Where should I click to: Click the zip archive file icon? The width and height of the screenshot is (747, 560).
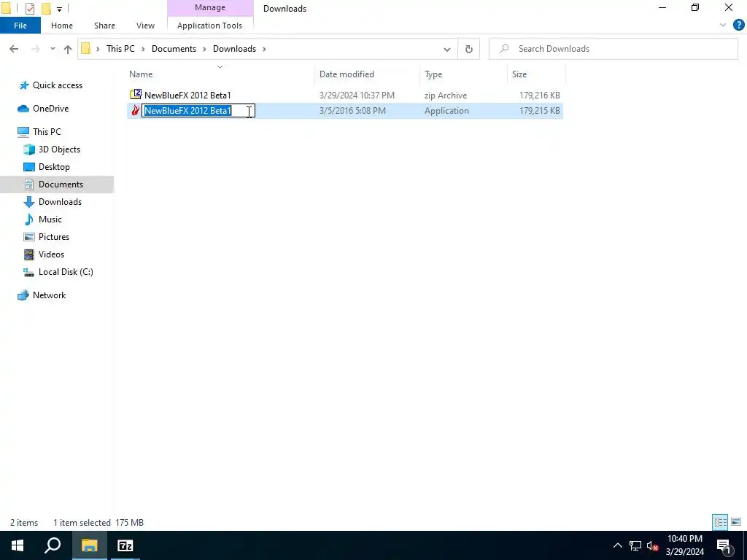135,94
